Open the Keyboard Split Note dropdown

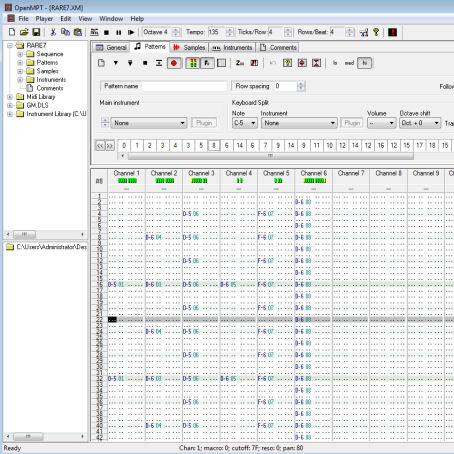(244, 123)
